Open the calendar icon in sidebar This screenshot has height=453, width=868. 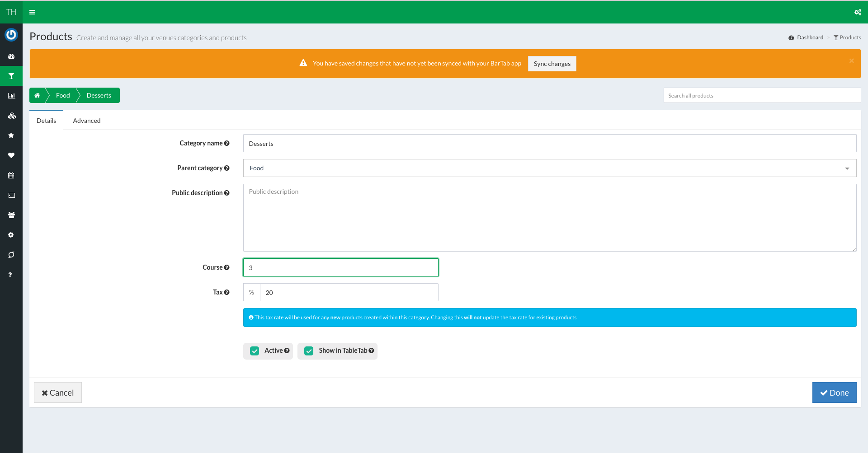click(x=11, y=175)
